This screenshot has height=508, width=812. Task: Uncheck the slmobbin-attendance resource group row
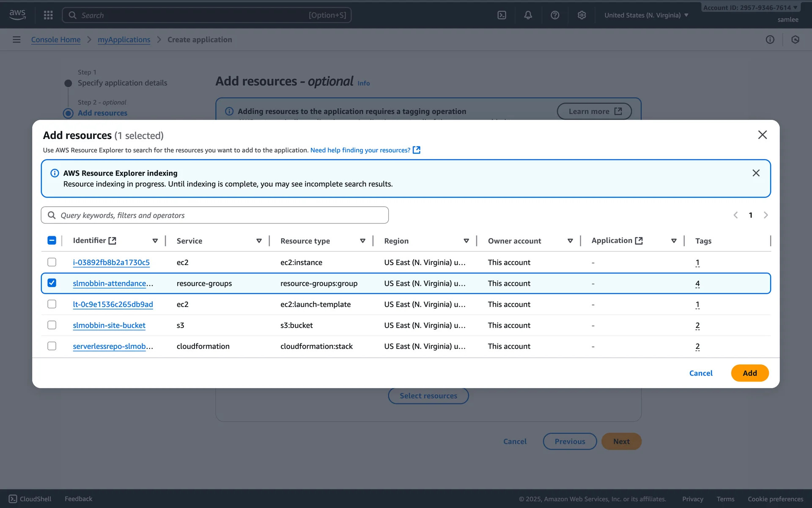click(52, 283)
